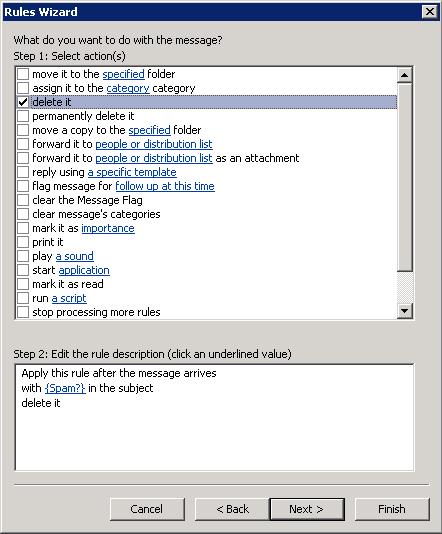Enable "mark it as read" checkbox

coord(23,284)
